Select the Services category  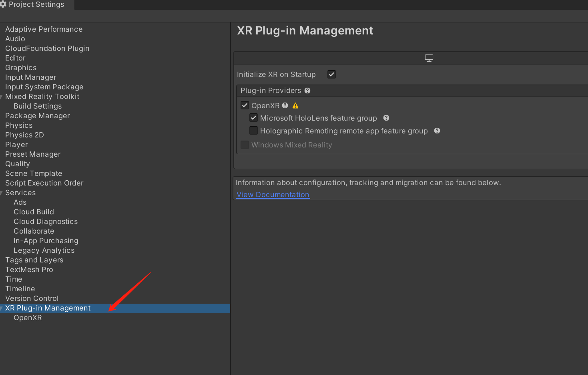(x=20, y=193)
